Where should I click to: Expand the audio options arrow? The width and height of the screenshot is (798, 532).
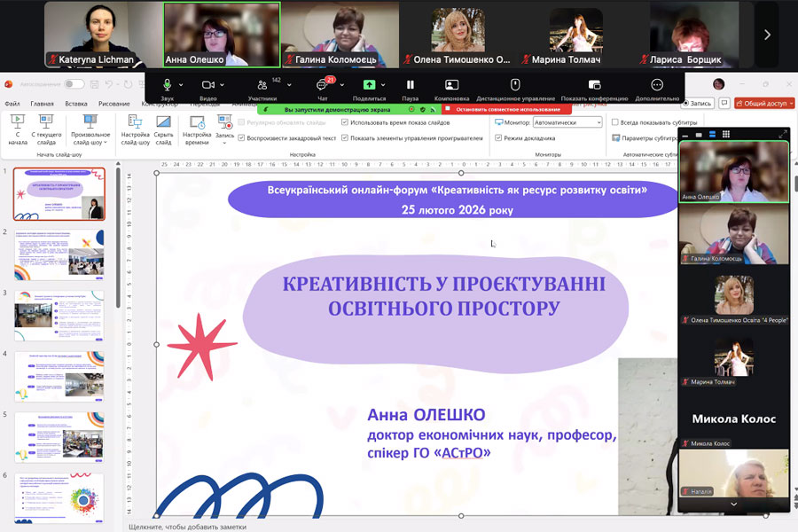[181, 85]
